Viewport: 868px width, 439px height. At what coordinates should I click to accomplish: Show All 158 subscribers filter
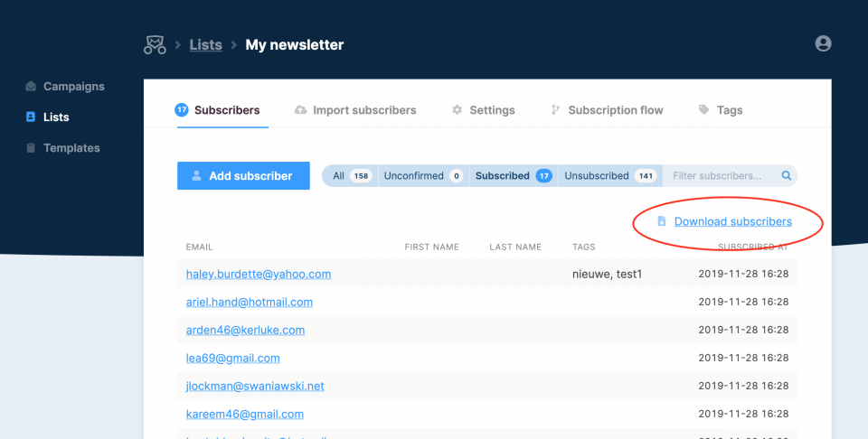351,176
